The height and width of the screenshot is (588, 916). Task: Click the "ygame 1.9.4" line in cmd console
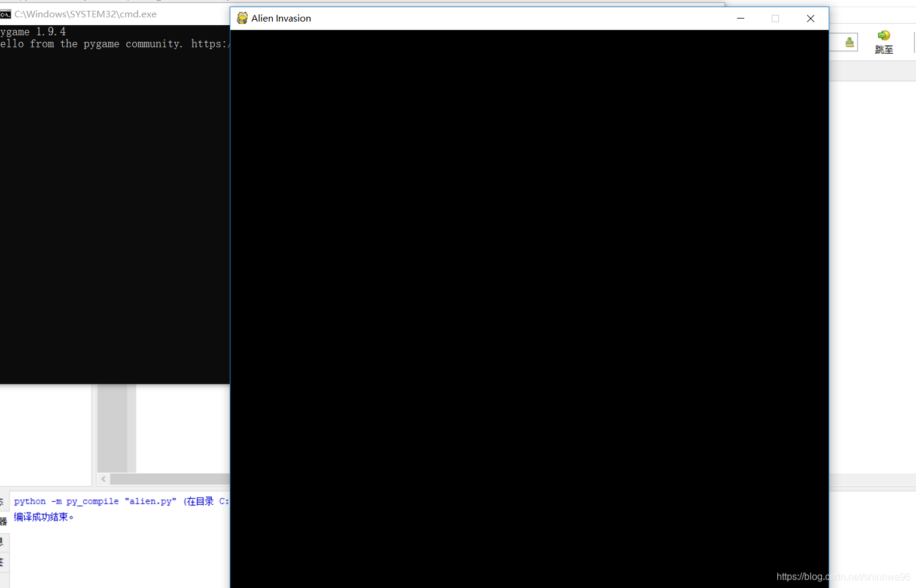(33, 32)
